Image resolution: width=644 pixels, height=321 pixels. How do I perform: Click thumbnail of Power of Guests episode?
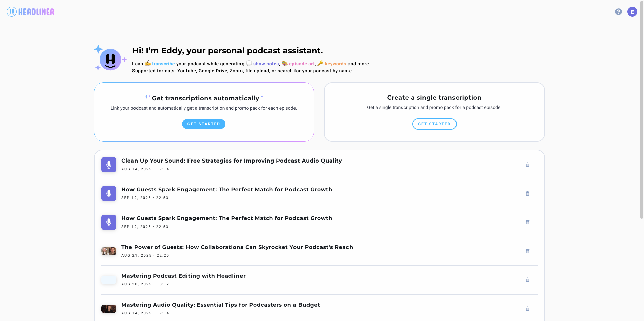point(109,251)
